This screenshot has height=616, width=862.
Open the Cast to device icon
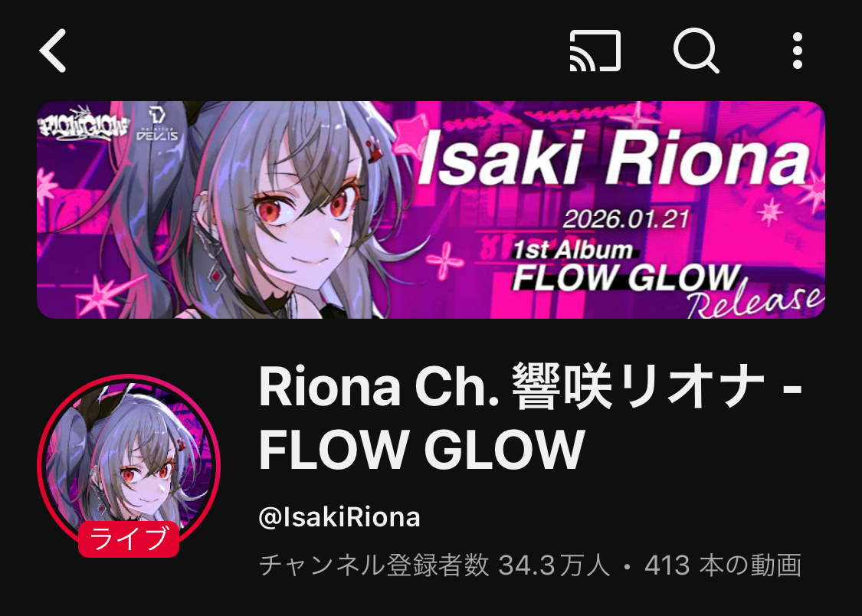[595, 51]
